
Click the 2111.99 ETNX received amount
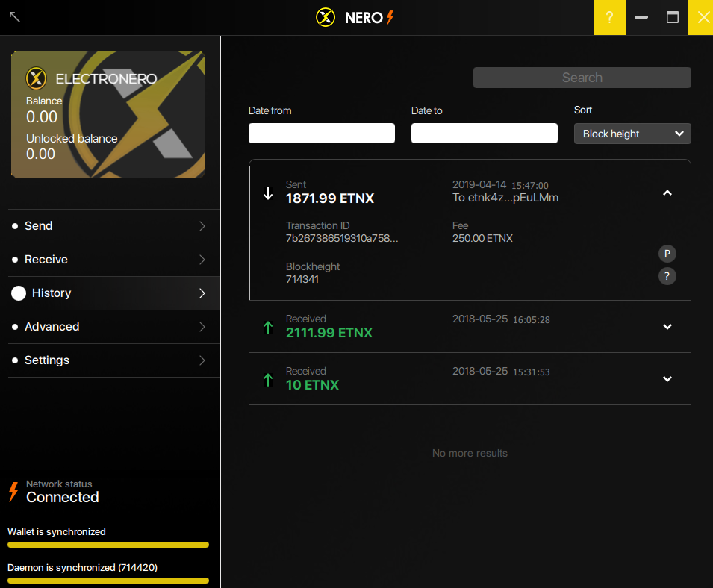(x=329, y=333)
